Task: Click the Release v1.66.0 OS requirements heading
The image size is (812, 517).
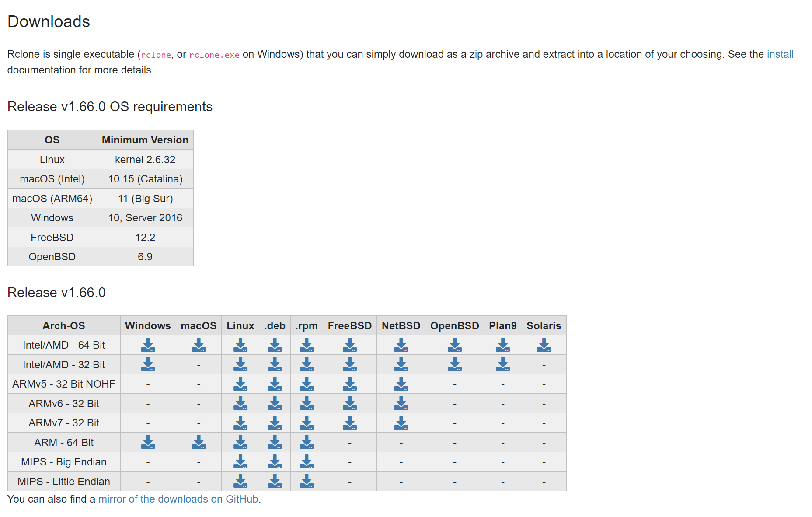Action: tap(110, 107)
